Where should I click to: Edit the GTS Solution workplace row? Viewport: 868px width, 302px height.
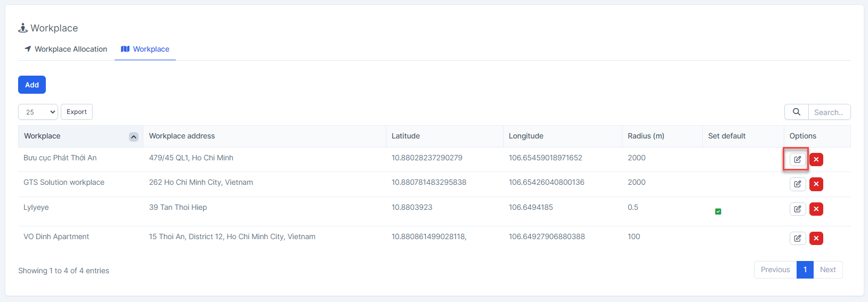797,184
